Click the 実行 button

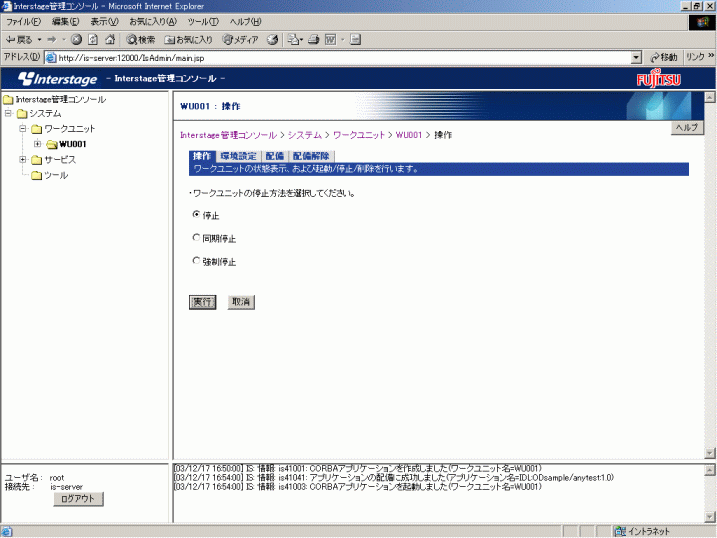point(202,302)
